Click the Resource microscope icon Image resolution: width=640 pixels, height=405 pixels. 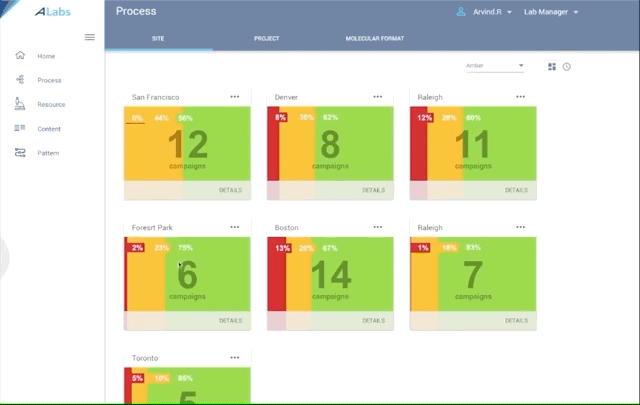point(20,104)
